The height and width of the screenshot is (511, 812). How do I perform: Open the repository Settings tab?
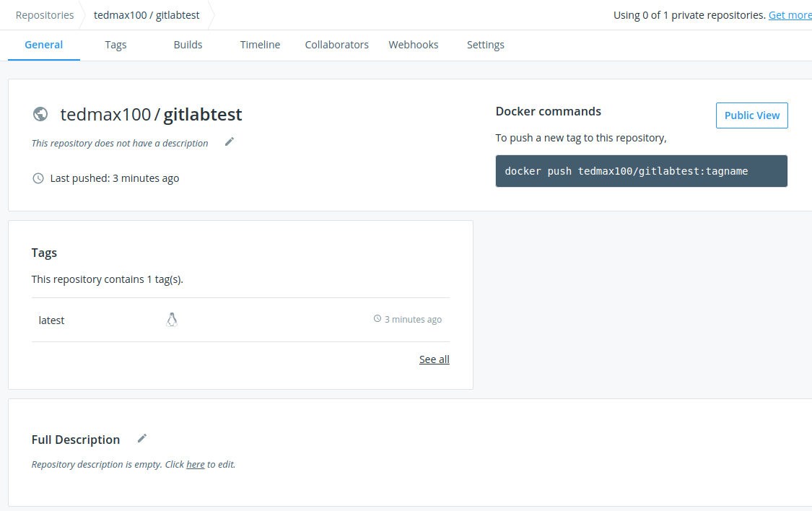[x=486, y=45]
